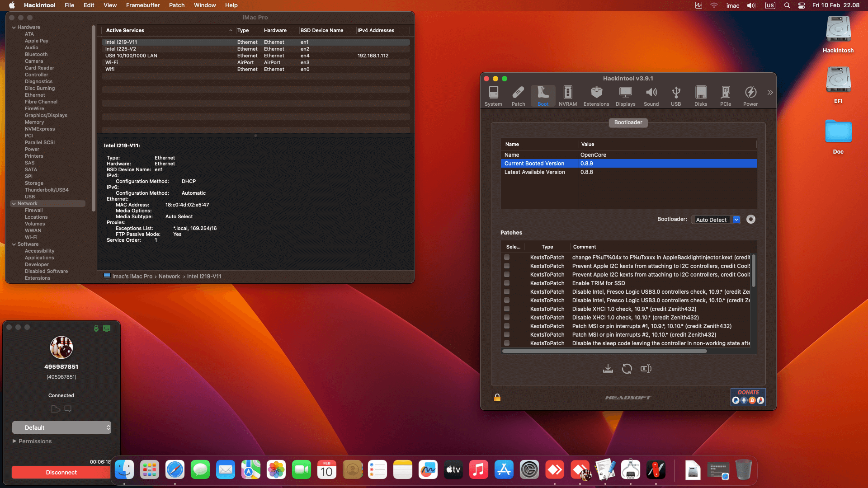Open the USB section in the toolbar
868x488 pixels.
pos(676,95)
